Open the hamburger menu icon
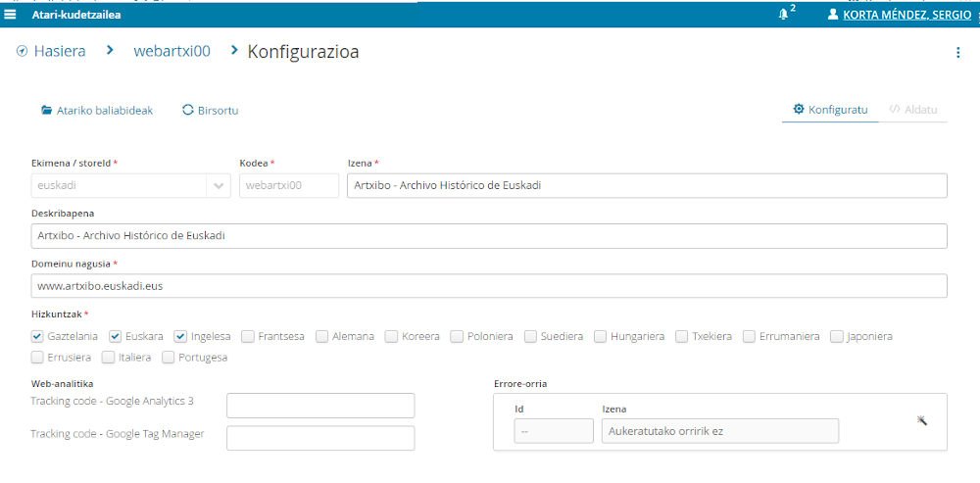Image resolution: width=980 pixels, height=483 pixels. (x=11, y=15)
